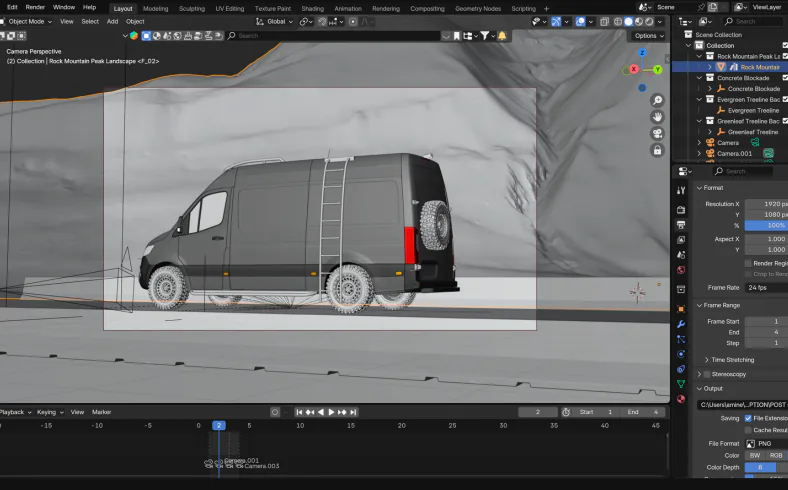The width and height of the screenshot is (788, 490).
Task: Open the Frame Rate 24 fps dropdown
Action: coord(766,288)
